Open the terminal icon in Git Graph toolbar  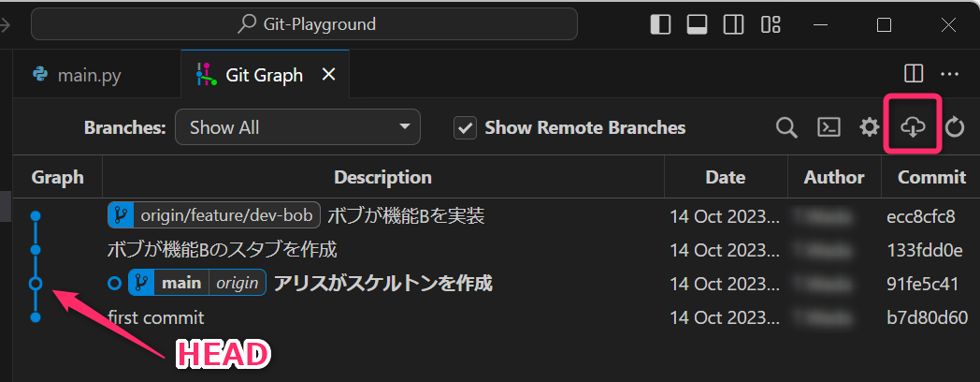tap(828, 127)
